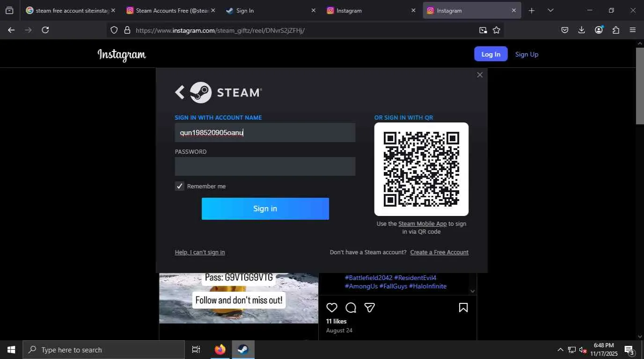Viewport: 644px width, 359px height.
Task: Share the reel with paper plane icon
Action: pos(370,308)
